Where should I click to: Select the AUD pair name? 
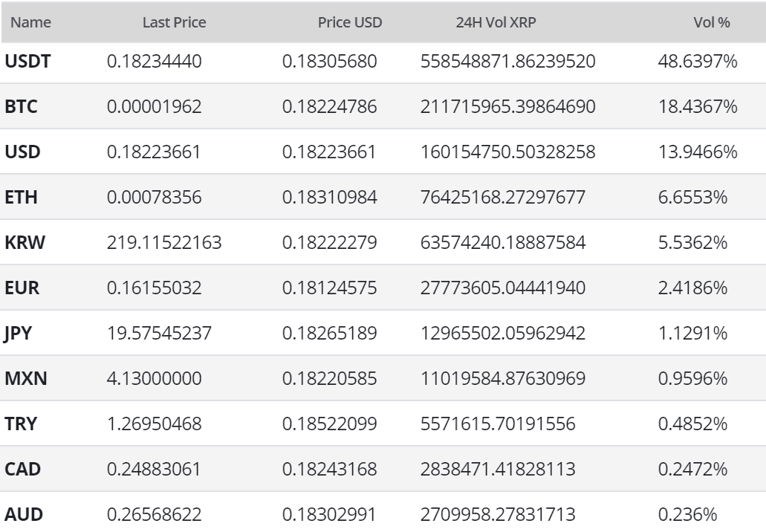(24, 515)
